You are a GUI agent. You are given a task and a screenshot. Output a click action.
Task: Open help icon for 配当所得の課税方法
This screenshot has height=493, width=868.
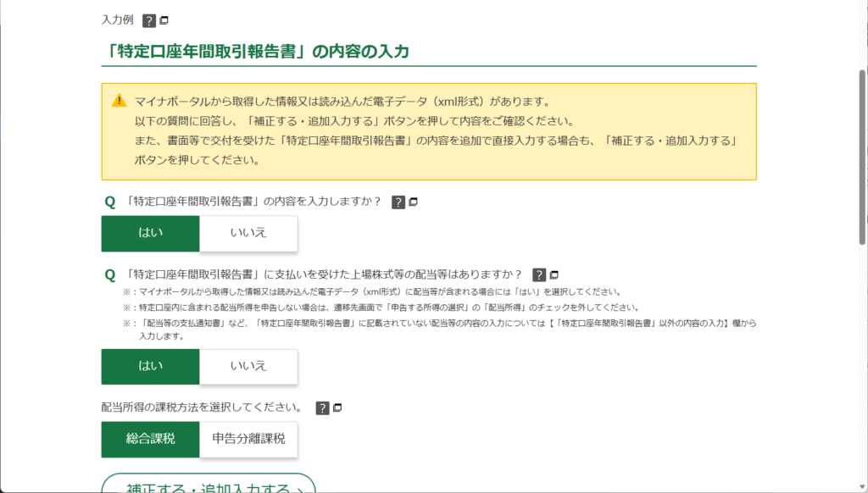tap(322, 408)
